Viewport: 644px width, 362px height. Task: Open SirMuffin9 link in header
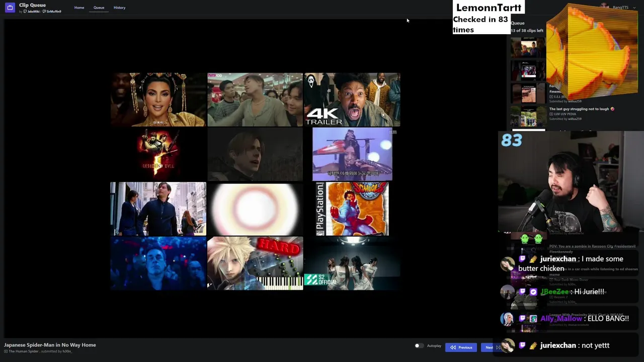tap(52, 12)
